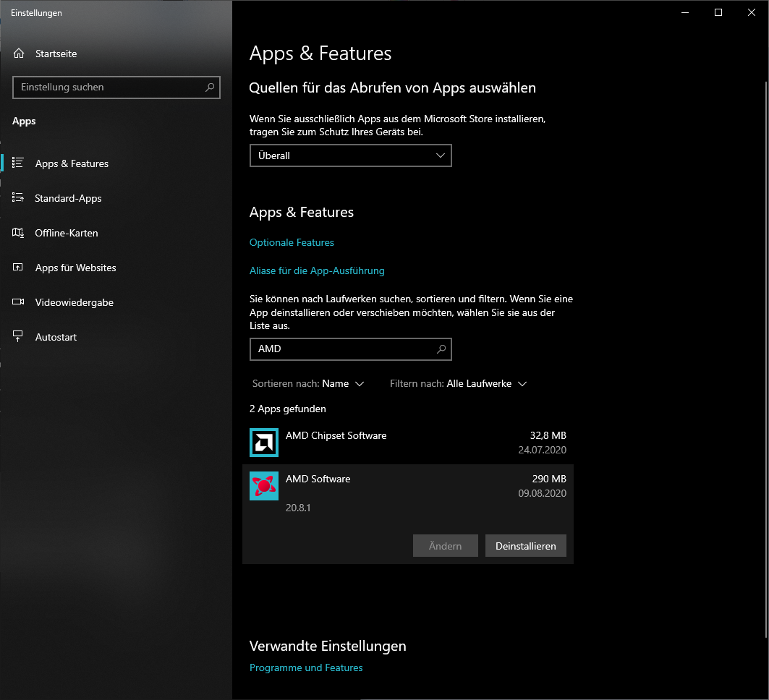This screenshot has height=700, width=769.
Task: Focus the Einstellung suchen search field
Action: pos(116,87)
